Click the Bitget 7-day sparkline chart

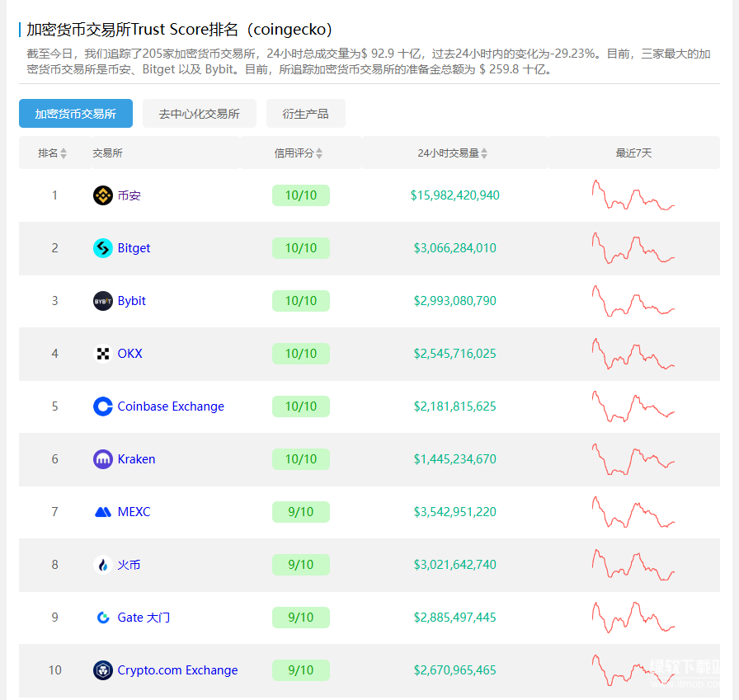pyautogui.click(x=633, y=248)
